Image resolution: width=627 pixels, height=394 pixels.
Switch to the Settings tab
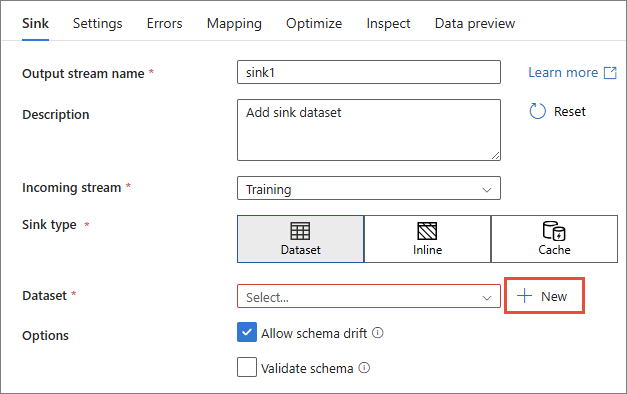coord(98,24)
